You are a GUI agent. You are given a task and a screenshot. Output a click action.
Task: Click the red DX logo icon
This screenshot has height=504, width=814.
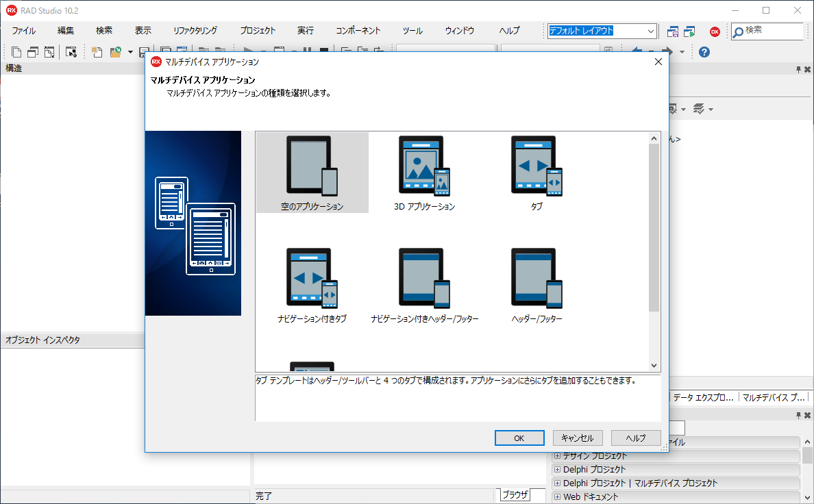(x=715, y=31)
